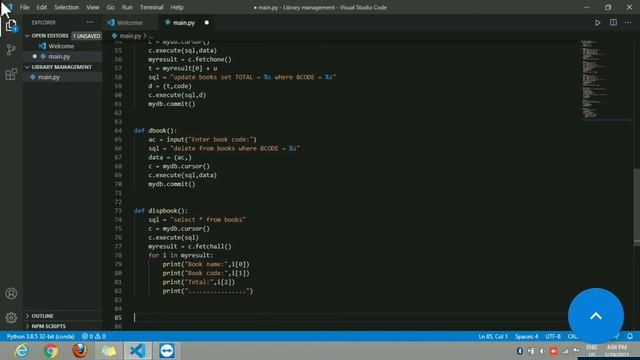Open the Terminal menu
Viewport: 640px width, 360px height.
[x=151, y=7]
